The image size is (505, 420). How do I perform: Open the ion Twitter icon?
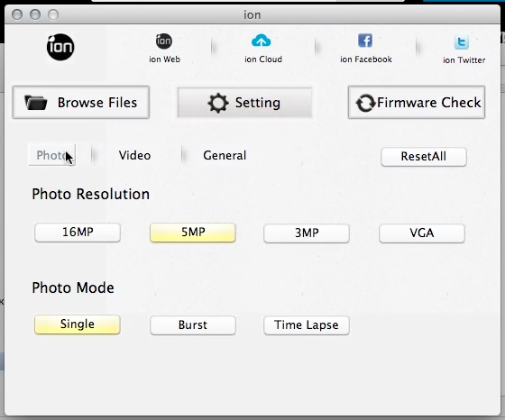tap(461, 41)
